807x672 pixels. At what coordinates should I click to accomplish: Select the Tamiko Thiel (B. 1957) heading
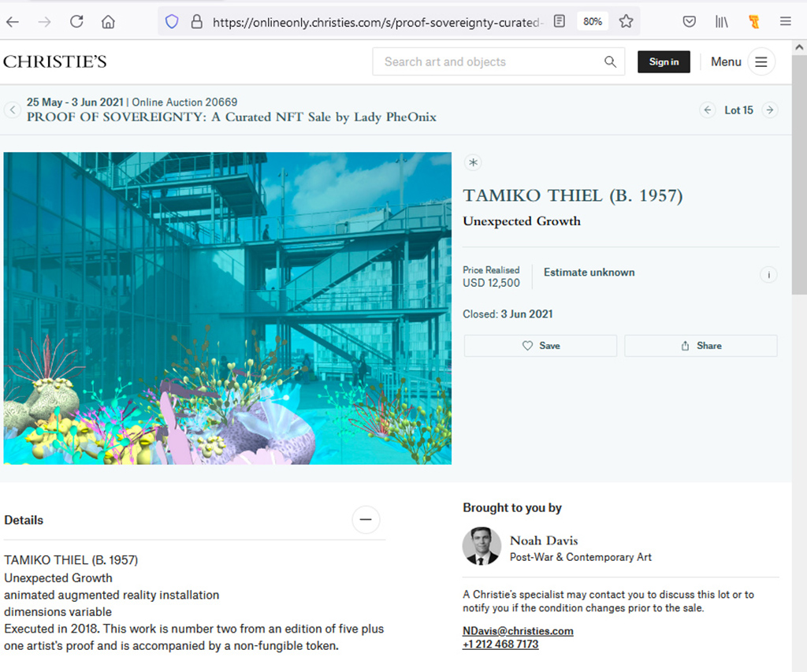pos(573,195)
